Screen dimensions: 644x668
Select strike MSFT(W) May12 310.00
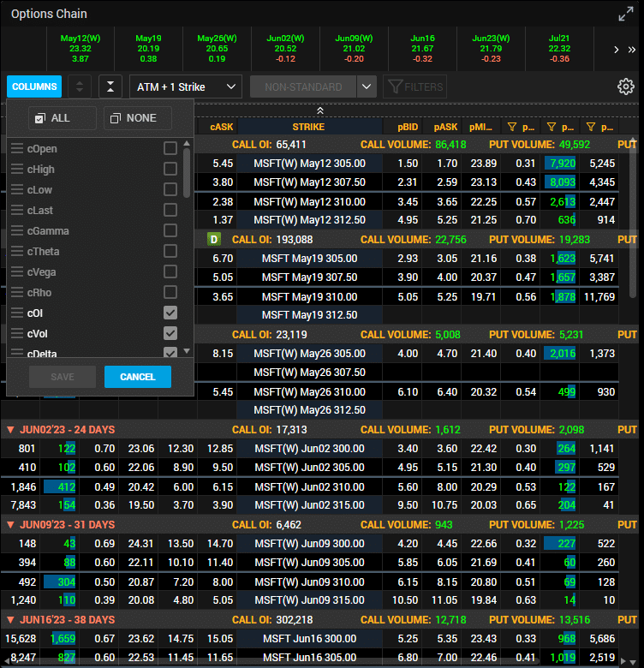click(x=310, y=201)
